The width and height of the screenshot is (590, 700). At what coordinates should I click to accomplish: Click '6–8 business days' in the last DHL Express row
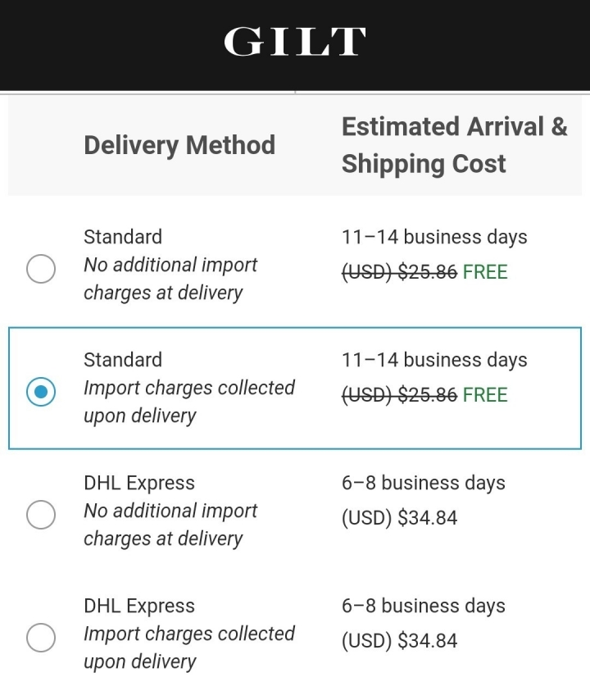[x=424, y=606]
